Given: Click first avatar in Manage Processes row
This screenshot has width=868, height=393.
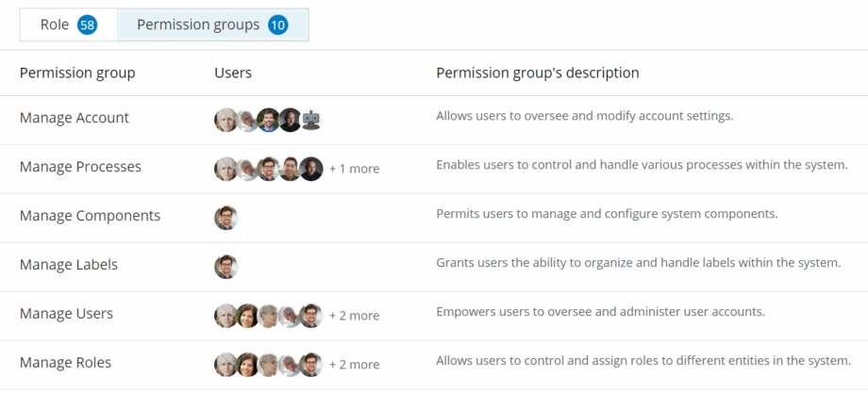Looking at the screenshot, I should pyautogui.click(x=225, y=169).
